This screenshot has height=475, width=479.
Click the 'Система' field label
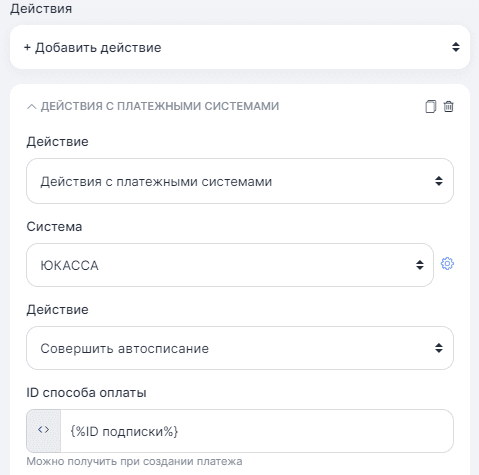pos(54,227)
